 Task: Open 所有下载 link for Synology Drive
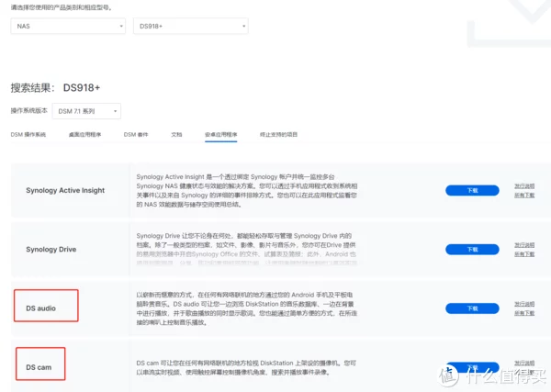tap(524, 254)
